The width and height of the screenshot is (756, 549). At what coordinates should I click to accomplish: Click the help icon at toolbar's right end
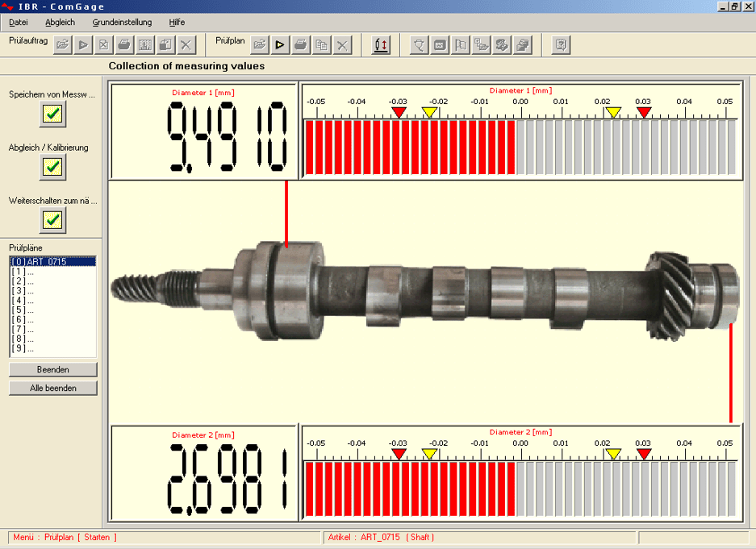562,45
